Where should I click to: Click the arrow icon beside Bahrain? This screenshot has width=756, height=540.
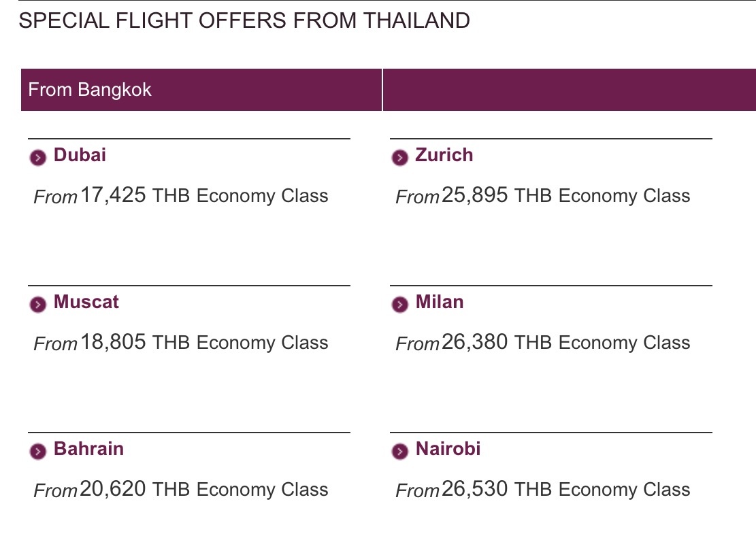(38, 452)
